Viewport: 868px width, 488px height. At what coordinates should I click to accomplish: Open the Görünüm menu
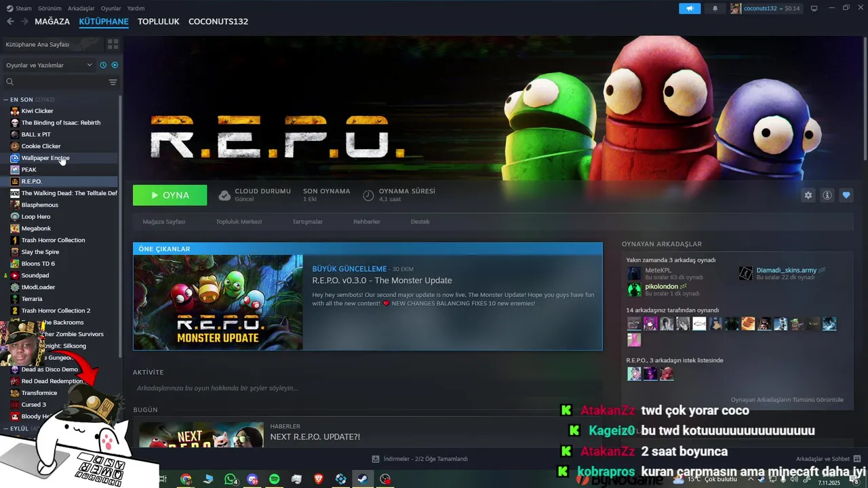(50, 8)
